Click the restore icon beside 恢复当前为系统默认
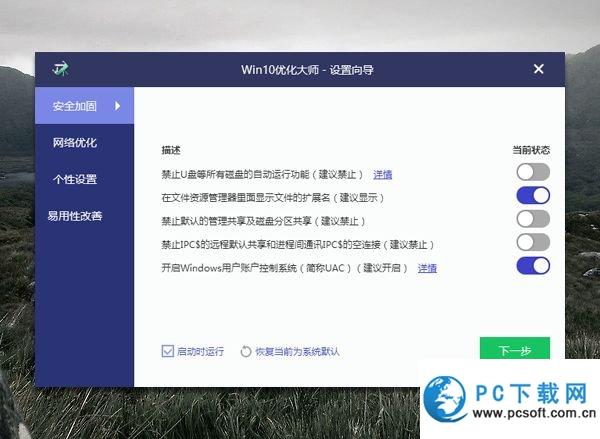 click(246, 351)
